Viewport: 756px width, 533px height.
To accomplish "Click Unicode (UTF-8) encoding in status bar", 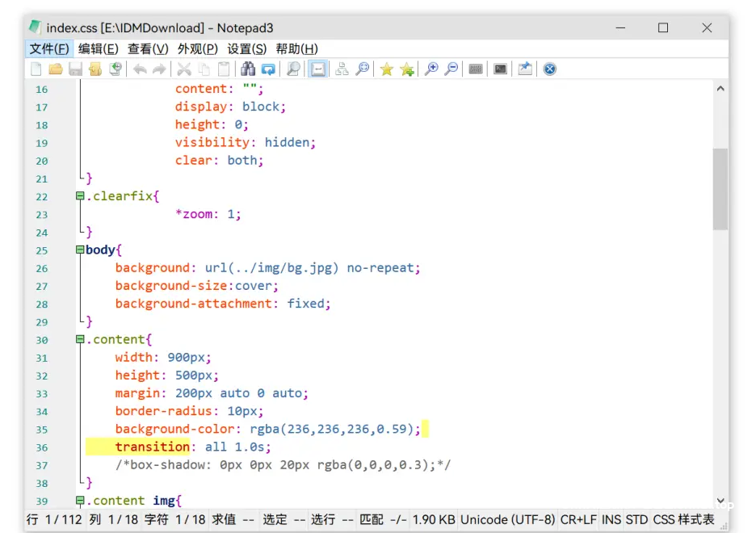I will [x=508, y=519].
